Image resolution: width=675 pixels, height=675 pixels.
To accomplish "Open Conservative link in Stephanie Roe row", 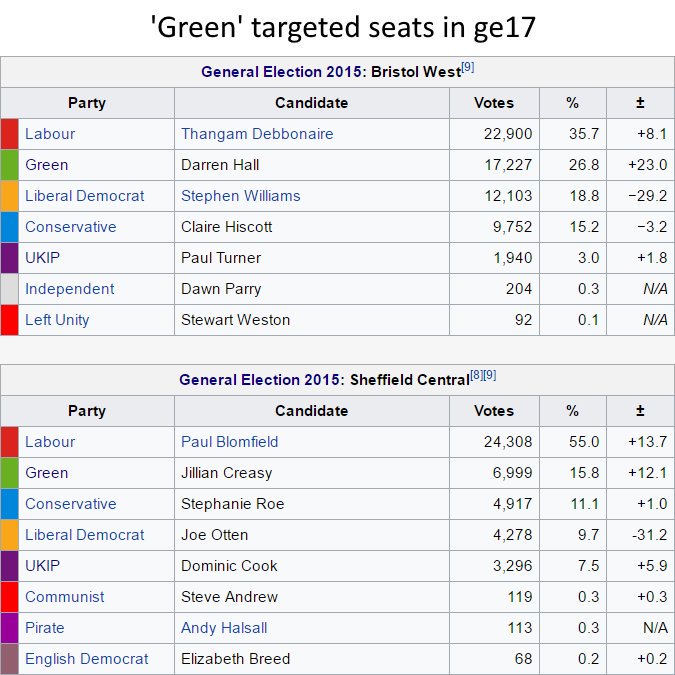I will coord(71,504).
